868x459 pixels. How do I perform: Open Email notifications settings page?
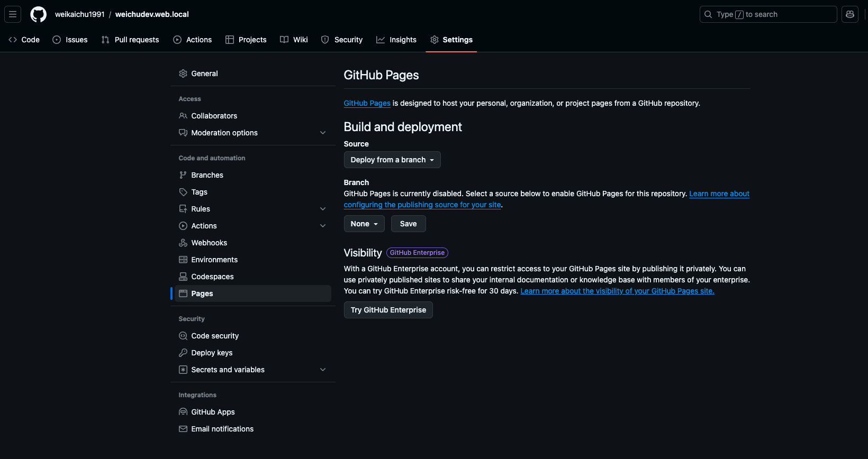pyautogui.click(x=253, y=429)
